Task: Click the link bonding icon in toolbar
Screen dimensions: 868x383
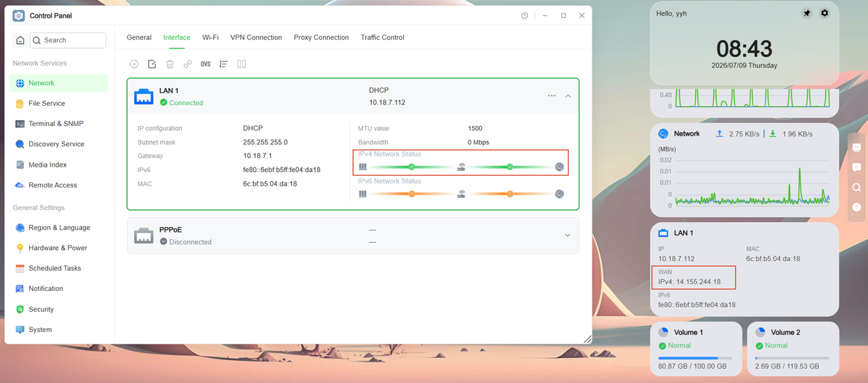Action: (x=188, y=64)
